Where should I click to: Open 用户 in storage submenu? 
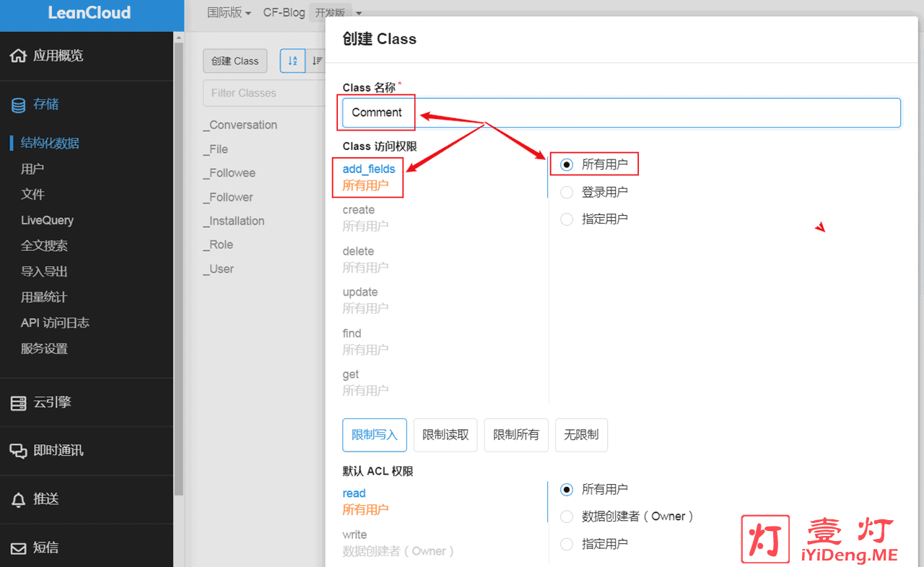32,169
